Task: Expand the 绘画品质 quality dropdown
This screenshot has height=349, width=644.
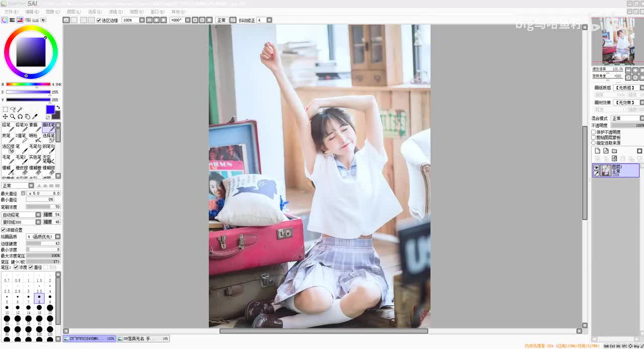Action: [43, 236]
